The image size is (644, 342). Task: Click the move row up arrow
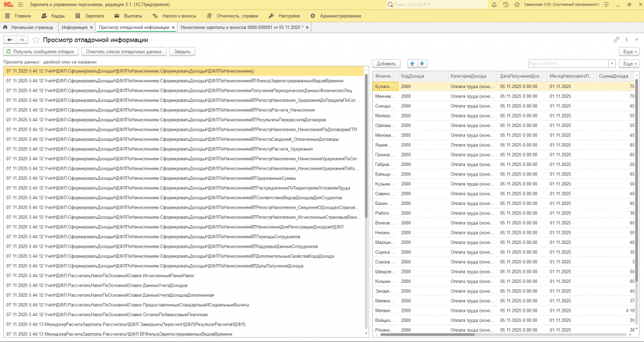(413, 63)
